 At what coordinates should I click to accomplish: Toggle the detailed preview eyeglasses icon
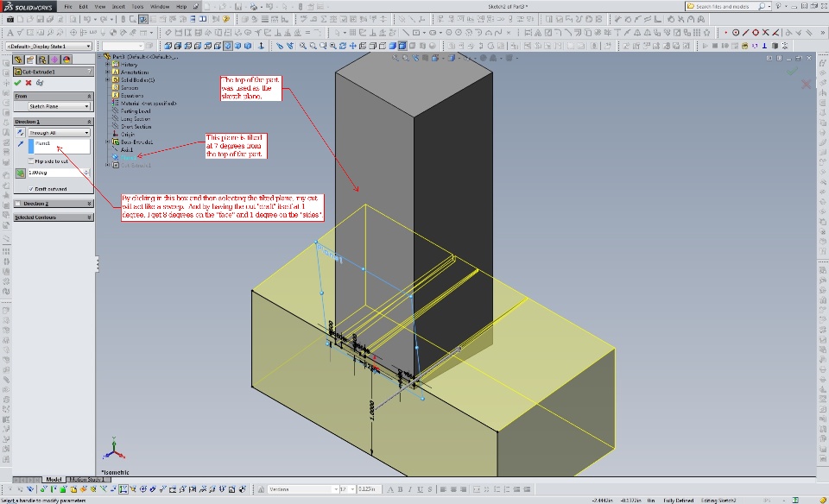click(40, 83)
